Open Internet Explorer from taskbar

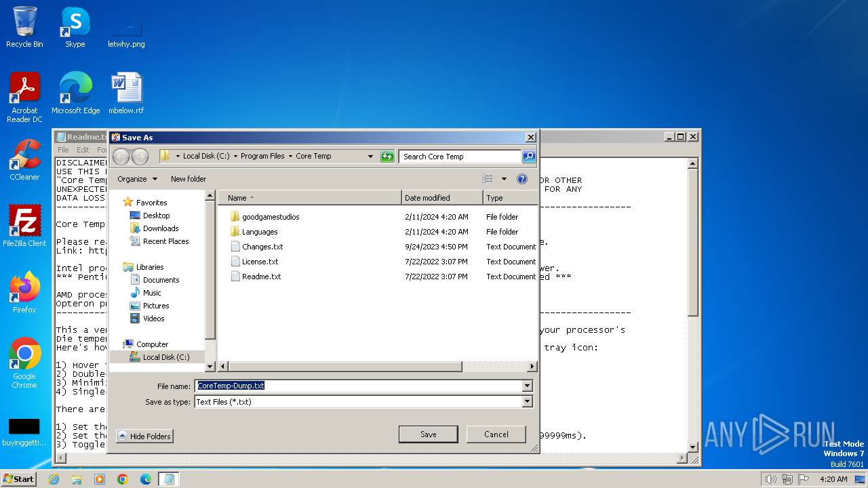point(54,479)
